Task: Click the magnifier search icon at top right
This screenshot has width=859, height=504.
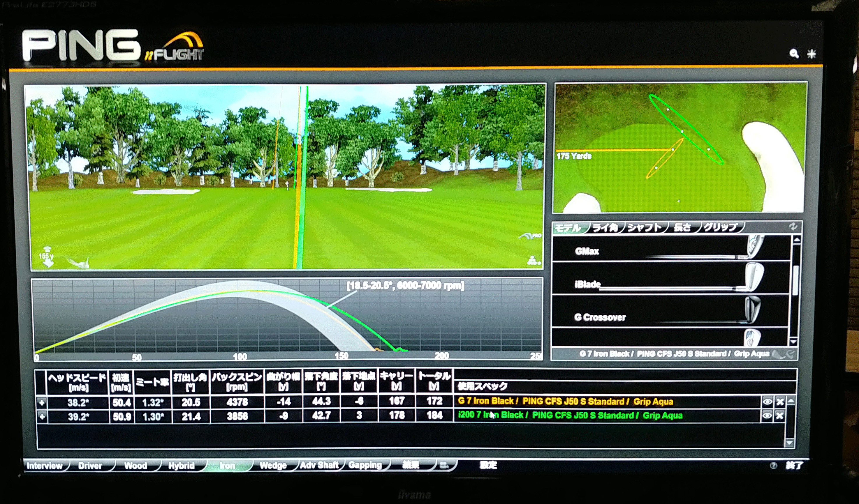Action: [794, 54]
